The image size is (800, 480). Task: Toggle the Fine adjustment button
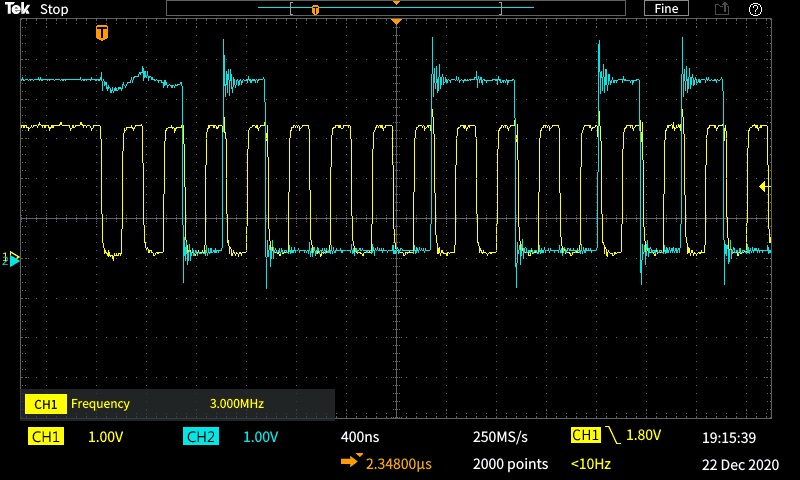point(666,9)
